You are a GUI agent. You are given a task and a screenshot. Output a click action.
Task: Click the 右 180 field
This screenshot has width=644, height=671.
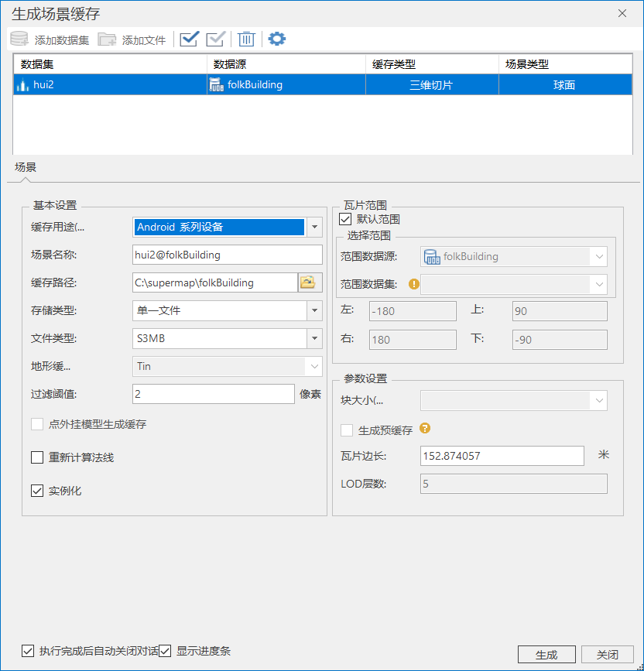[413, 340]
